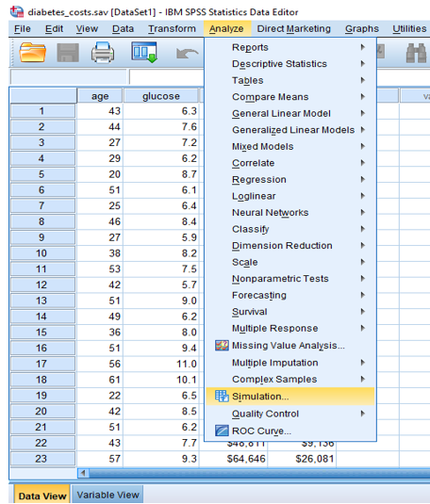The height and width of the screenshot is (504, 430).
Task: Open the Direct Marketing menu
Action: [293, 29]
